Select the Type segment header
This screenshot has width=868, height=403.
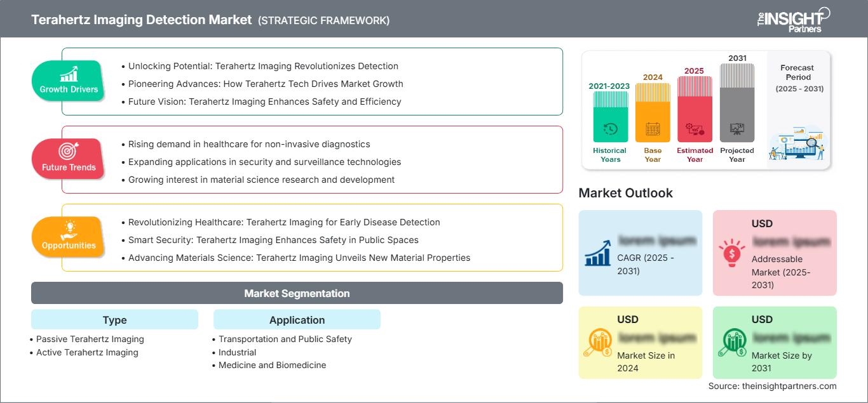(x=114, y=320)
